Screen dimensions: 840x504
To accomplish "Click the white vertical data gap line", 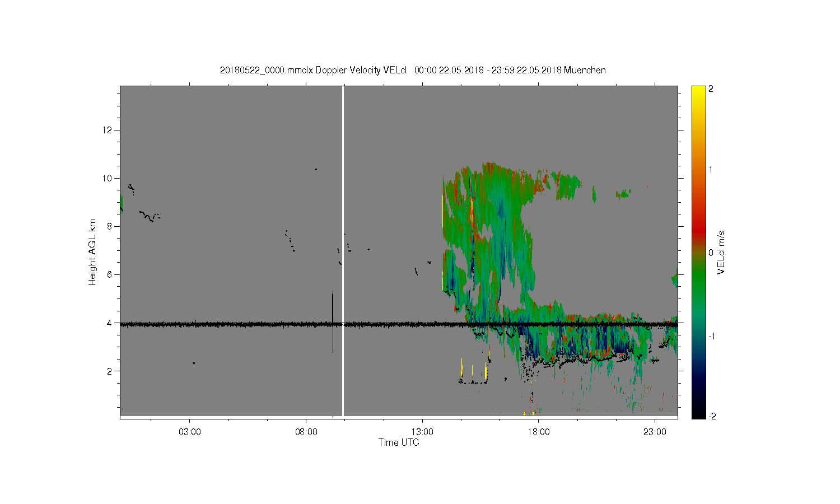I will tap(343, 251).
